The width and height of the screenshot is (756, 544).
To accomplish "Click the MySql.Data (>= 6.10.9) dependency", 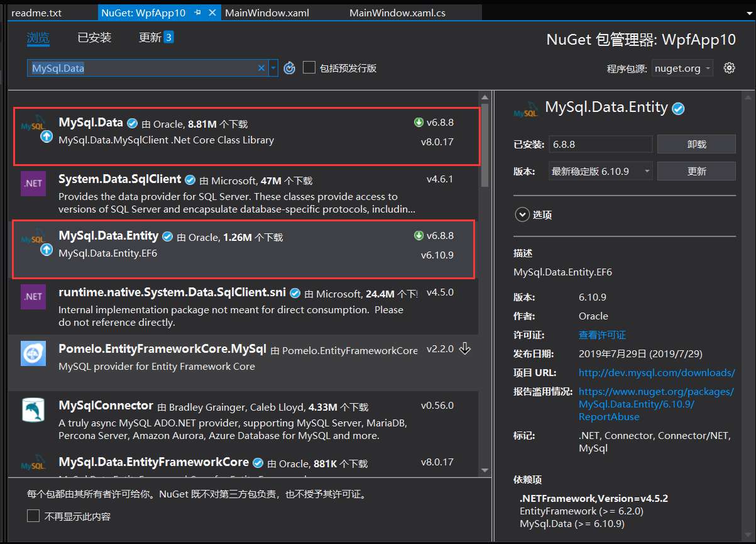I will coord(572,523).
